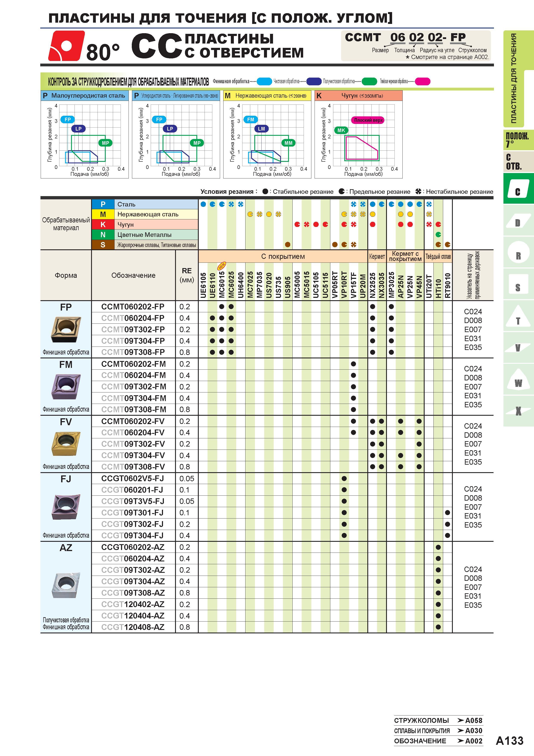Open the ОБОЗНАЧЕНИЕ A002 reference

[x=438, y=741]
